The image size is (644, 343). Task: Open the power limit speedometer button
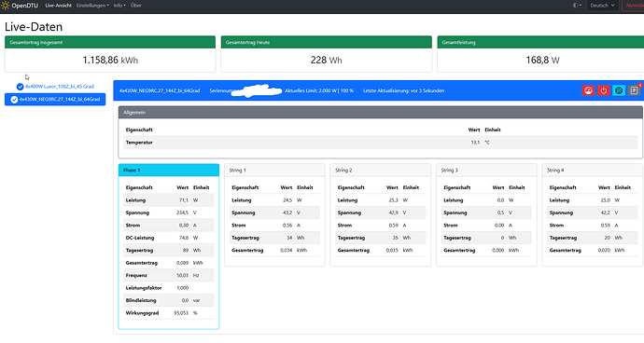point(588,90)
